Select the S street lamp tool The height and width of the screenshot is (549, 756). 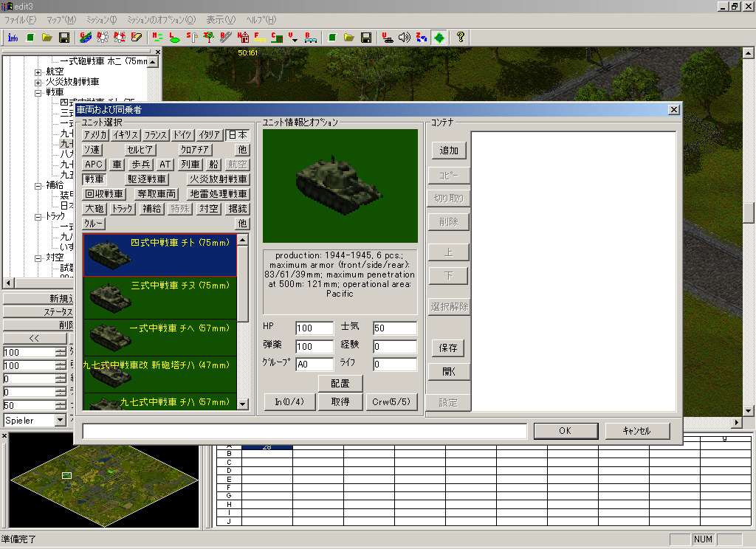(191, 38)
